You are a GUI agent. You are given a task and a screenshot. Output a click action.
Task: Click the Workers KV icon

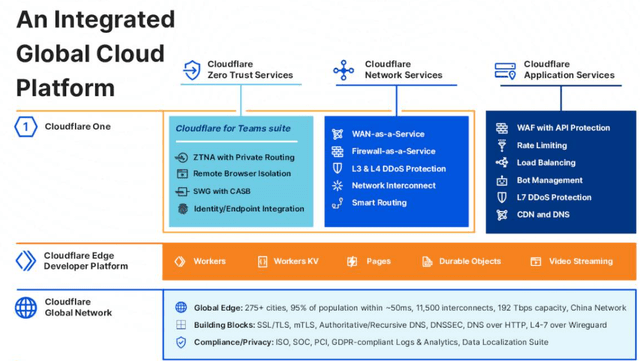pyautogui.click(x=262, y=261)
